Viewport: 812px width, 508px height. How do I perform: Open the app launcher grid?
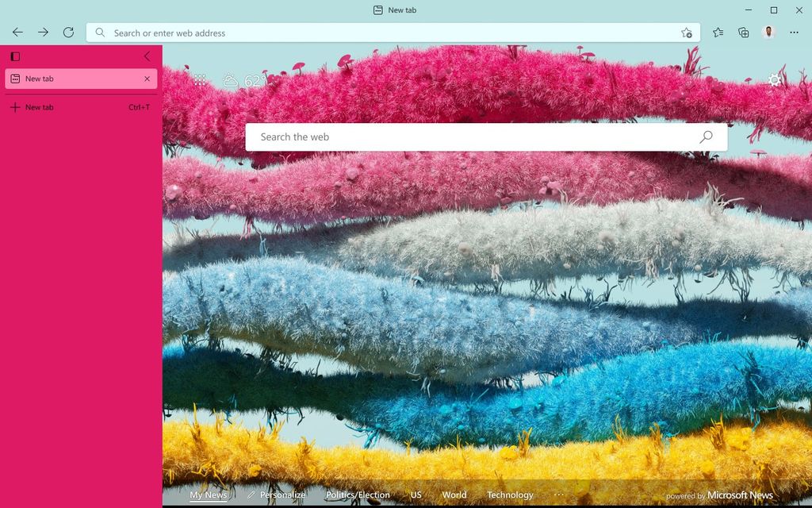click(200, 80)
